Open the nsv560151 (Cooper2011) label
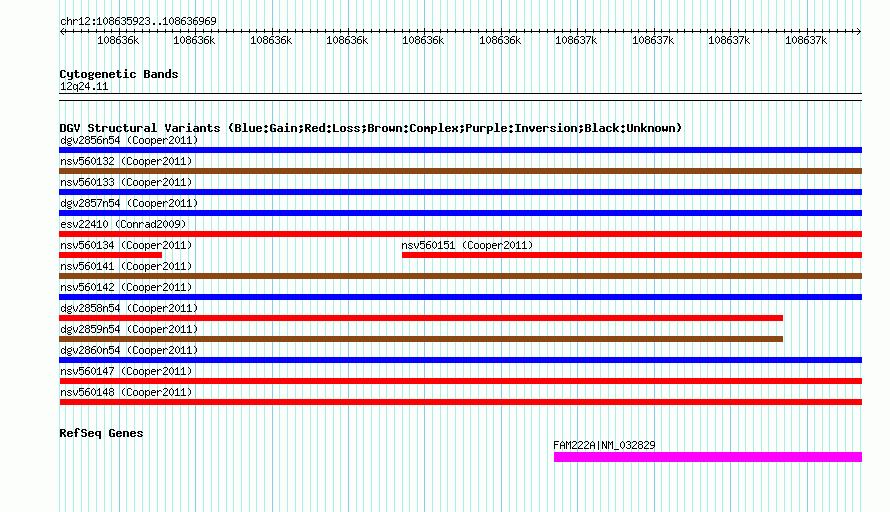Viewport: 890px width, 512px height. [x=467, y=245]
